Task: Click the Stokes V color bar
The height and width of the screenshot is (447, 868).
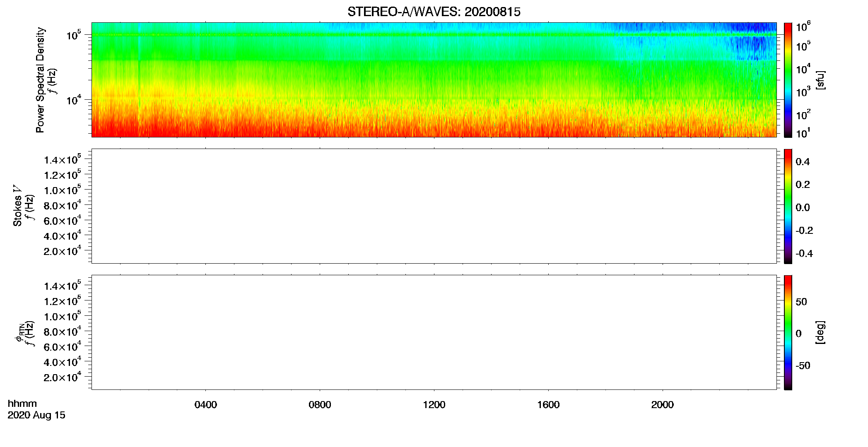Action: tap(788, 206)
